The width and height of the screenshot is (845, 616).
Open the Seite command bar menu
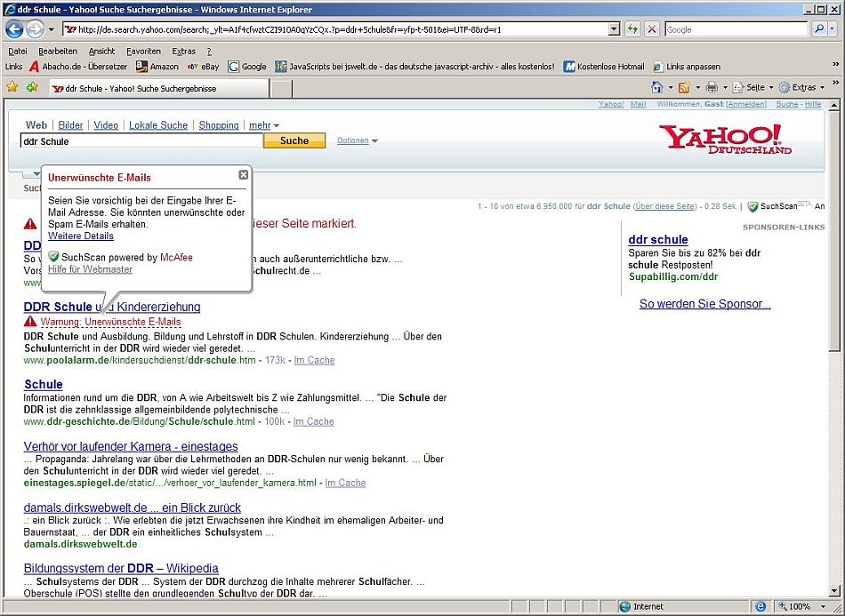pos(752,87)
